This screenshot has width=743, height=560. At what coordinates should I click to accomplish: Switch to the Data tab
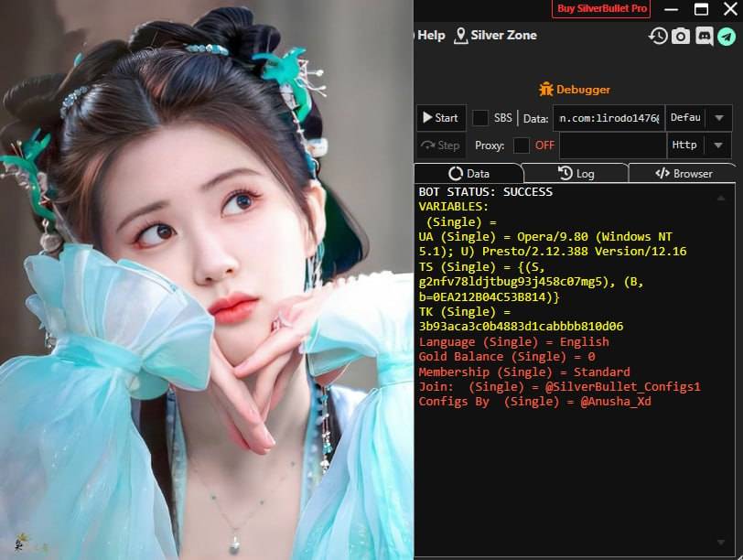click(468, 174)
